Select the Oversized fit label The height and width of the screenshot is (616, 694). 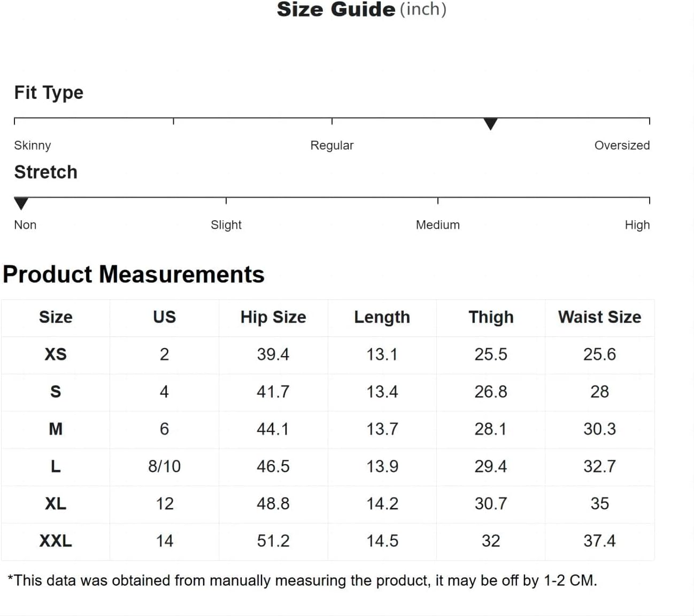(x=622, y=145)
